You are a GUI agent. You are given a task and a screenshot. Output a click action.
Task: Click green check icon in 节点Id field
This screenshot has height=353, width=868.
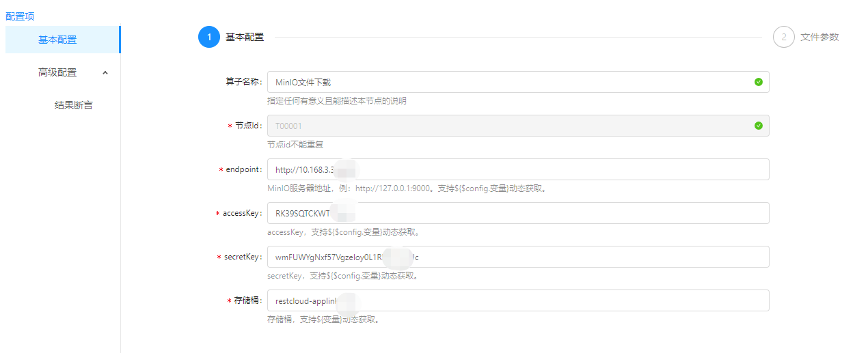[758, 126]
